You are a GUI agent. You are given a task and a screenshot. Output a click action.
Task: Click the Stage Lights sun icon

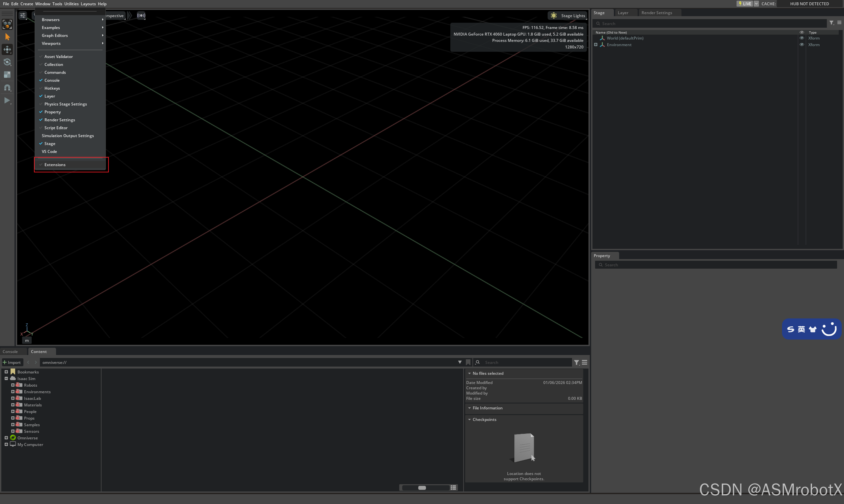(x=554, y=15)
